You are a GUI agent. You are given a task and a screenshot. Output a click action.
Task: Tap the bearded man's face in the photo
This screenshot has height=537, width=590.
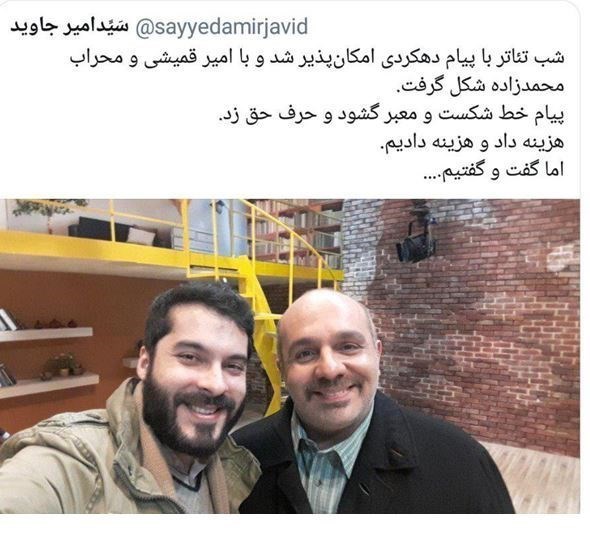point(196,380)
